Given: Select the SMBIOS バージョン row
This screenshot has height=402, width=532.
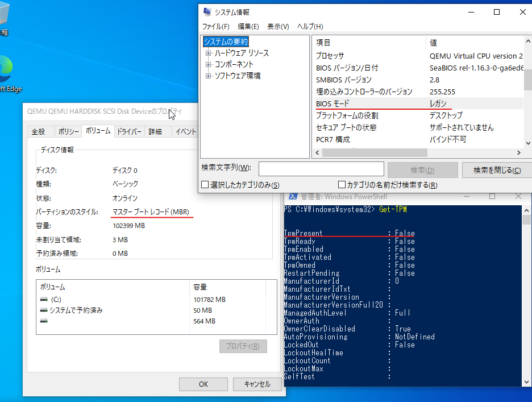Looking at the screenshot, I should (x=419, y=80).
